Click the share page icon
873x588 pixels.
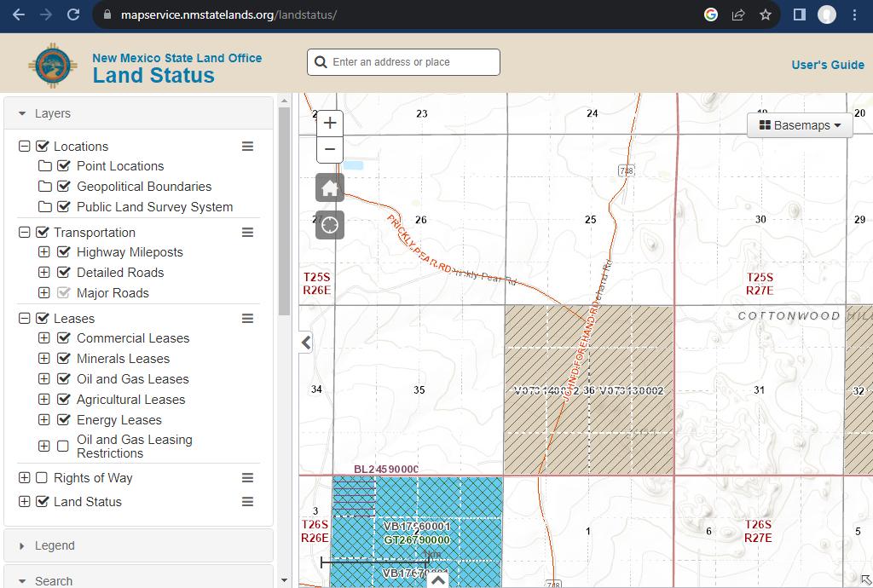pyautogui.click(x=738, y=14)
